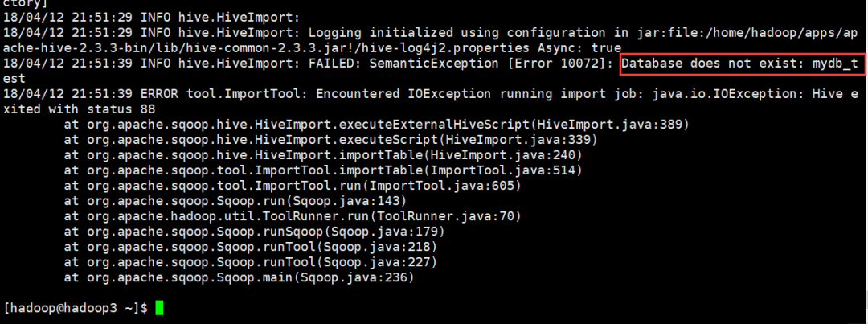
Task: Click 'HiveImport.java:339' in the stack trace
Action: (518, 140)
